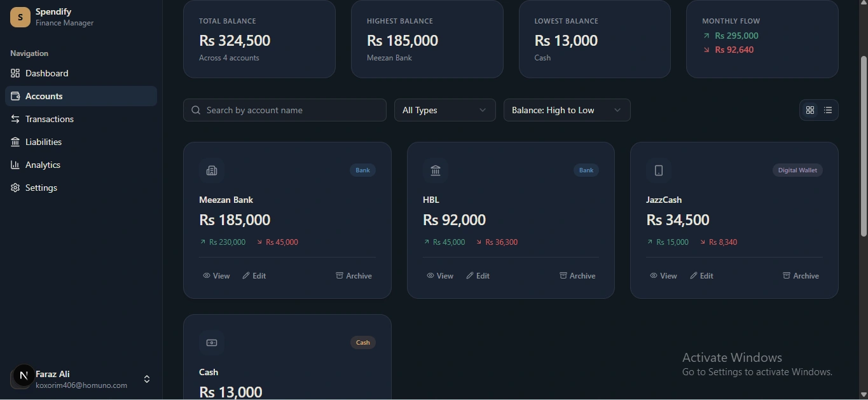Viewport: 868px width, 400px height.
Task: Click the HBL bank building icon
Action: [x=436, y=170]
